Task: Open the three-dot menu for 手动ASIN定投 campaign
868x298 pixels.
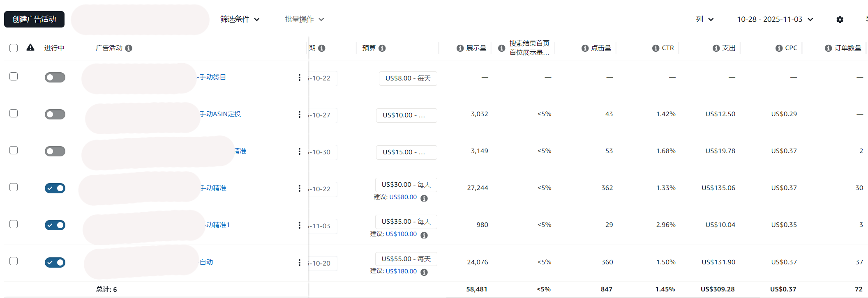Action: [299, 115]
